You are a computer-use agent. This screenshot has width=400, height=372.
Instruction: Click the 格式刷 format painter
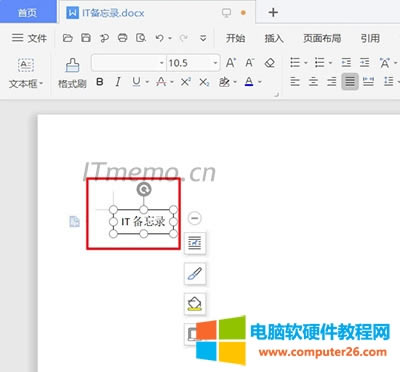72,73
